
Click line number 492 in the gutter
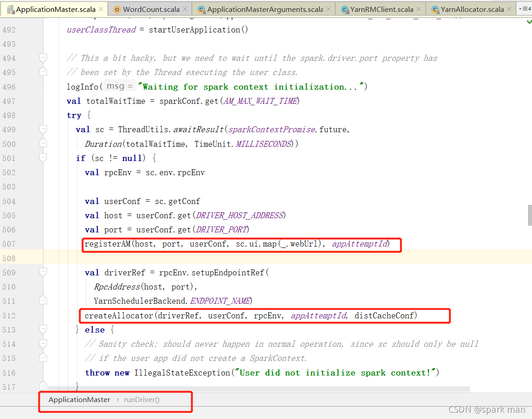[9, 30]
